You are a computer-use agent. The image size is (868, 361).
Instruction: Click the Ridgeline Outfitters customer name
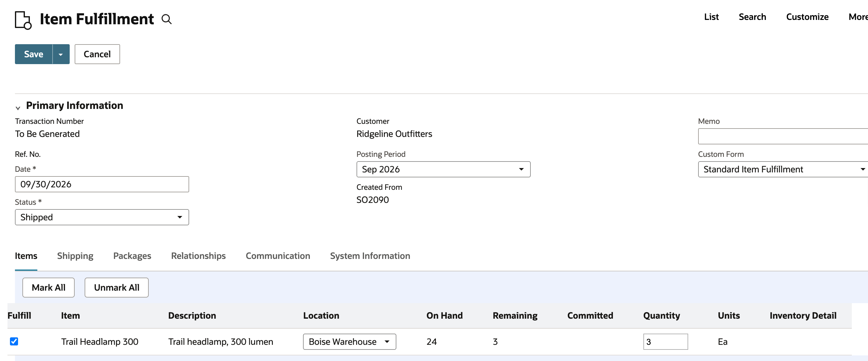(394, 134)
